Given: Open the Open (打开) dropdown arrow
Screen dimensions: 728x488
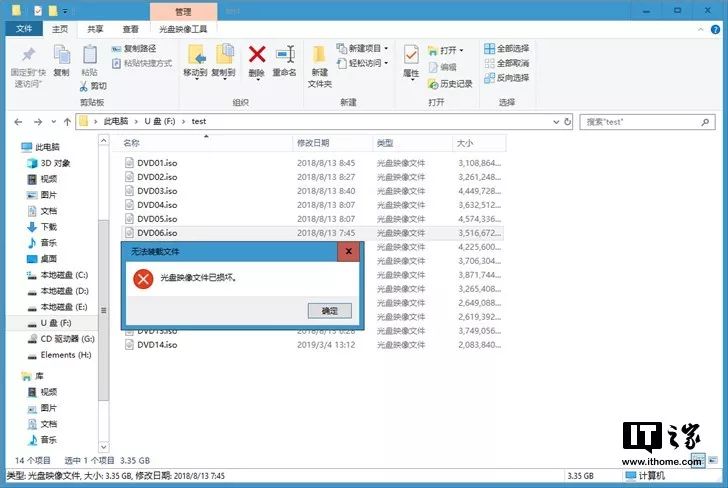Looking at the screenshot, I should coord(460,50).
